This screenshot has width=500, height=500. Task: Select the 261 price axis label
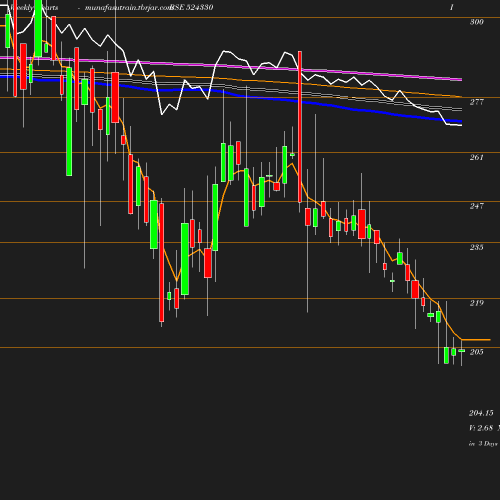click(476, 157)
